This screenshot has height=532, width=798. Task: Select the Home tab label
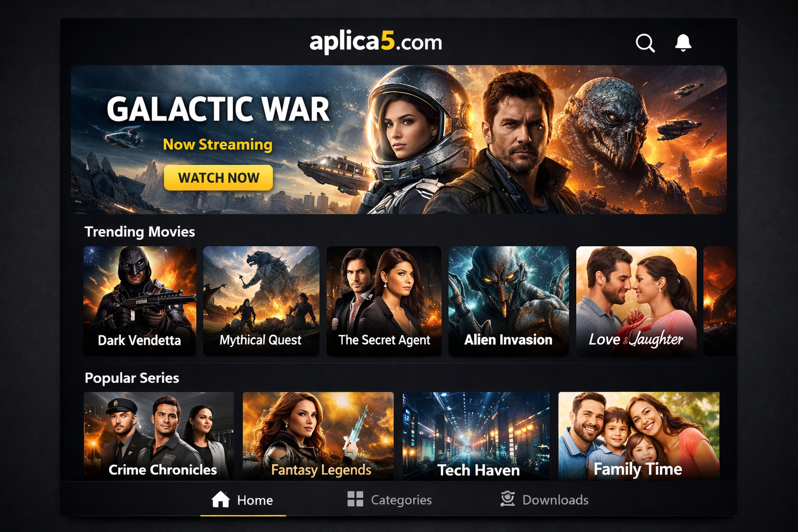[x=255, y=500]
